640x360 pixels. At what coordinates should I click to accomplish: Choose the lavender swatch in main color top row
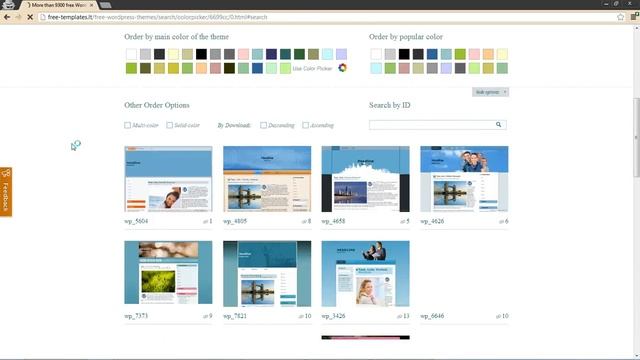341,54
